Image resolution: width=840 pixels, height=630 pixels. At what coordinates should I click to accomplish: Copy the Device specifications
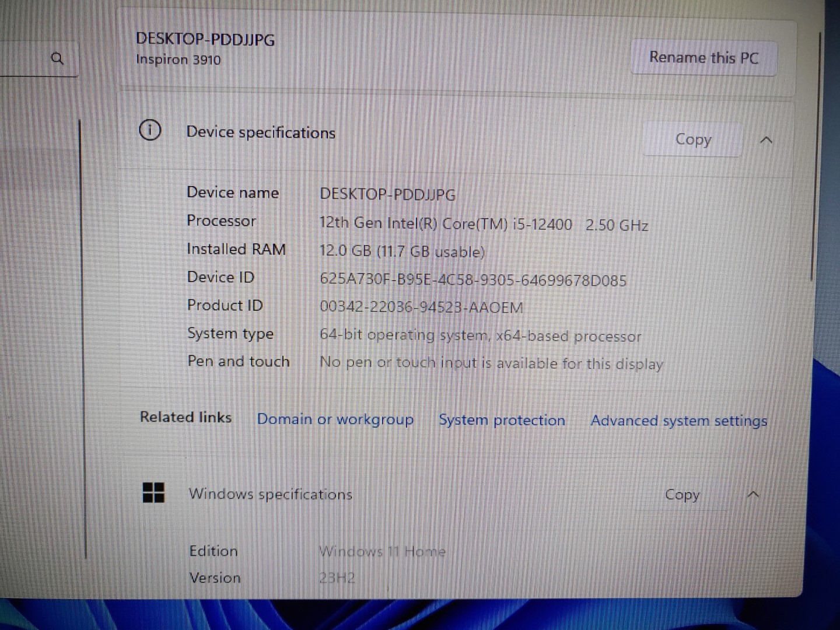pos(693,139)
